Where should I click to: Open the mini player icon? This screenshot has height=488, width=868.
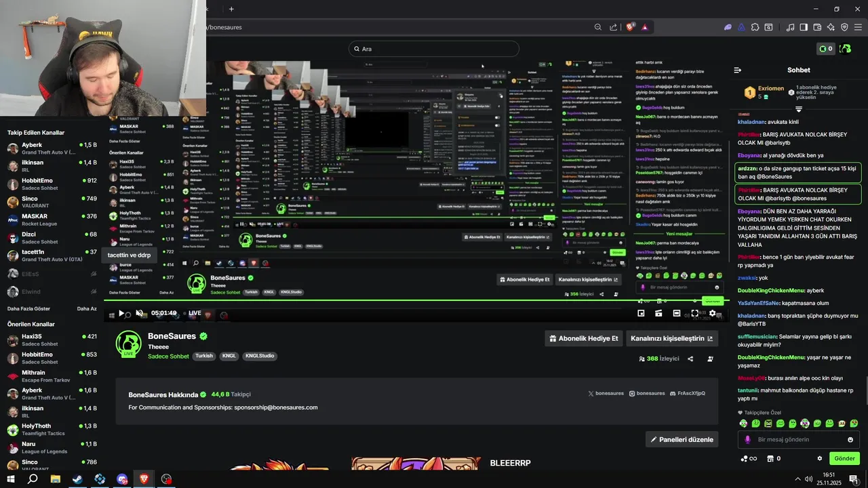pos(641,313)
